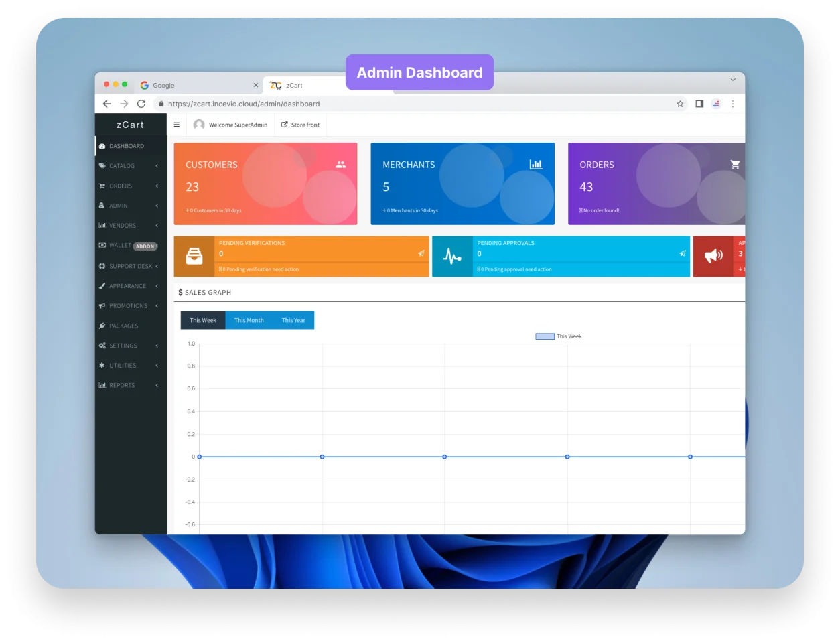Click the Orders count 43
The width and height of the screenshot is (840, 643).
586,187
